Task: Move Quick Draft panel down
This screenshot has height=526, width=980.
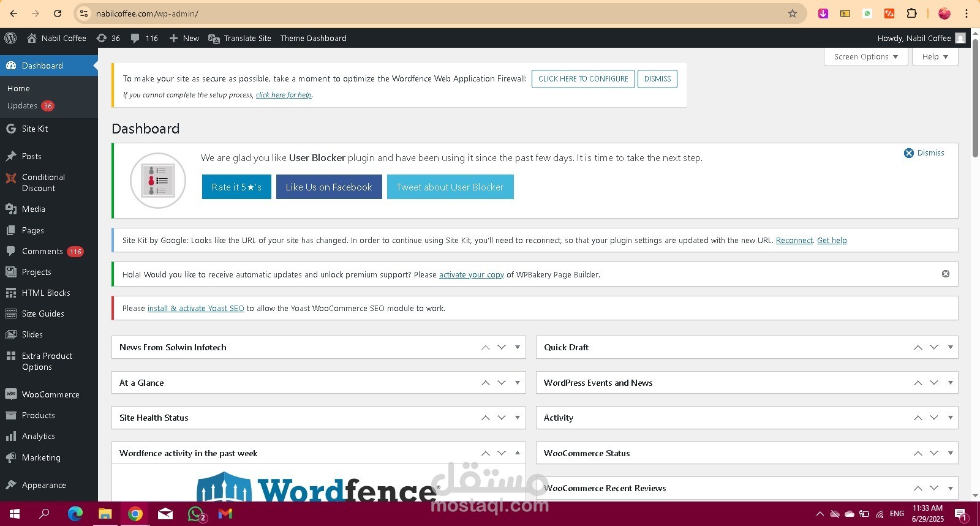Action: tap(934, 347)
